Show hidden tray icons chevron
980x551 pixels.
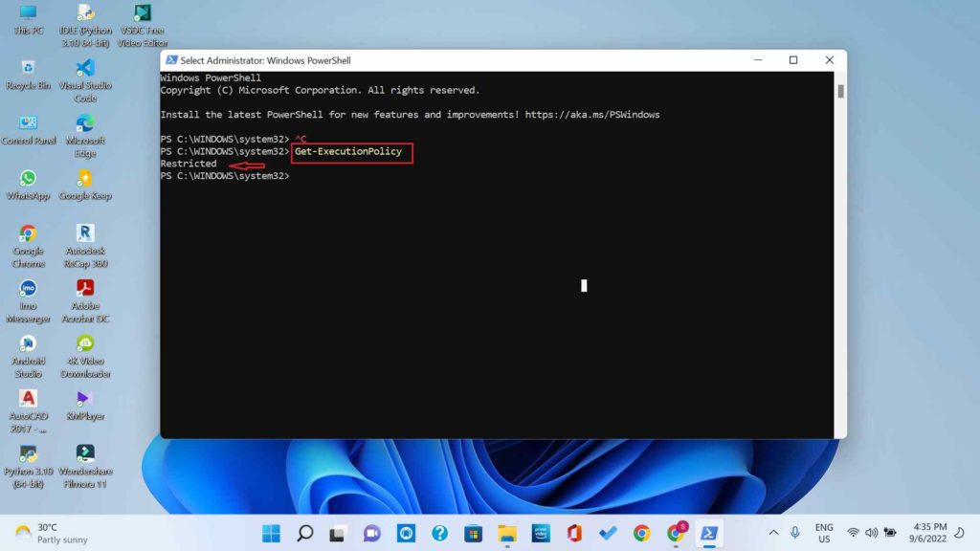pyautogui.click(x=773, y=533)
